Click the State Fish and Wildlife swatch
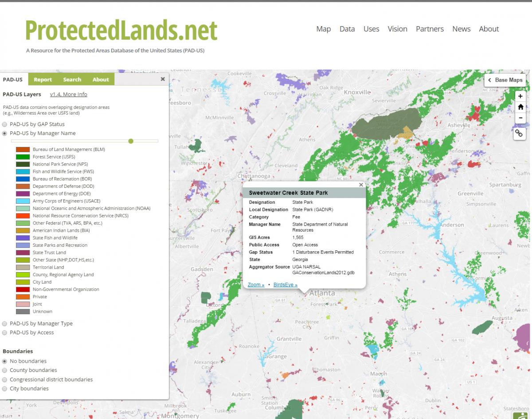532x419 pixels. [23, 238]
